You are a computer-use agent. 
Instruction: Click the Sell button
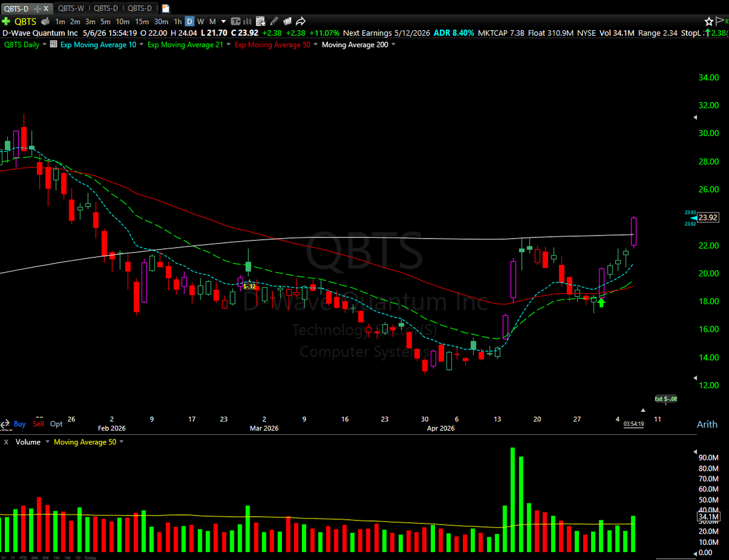pyautogui.click(x=38, y=424)
